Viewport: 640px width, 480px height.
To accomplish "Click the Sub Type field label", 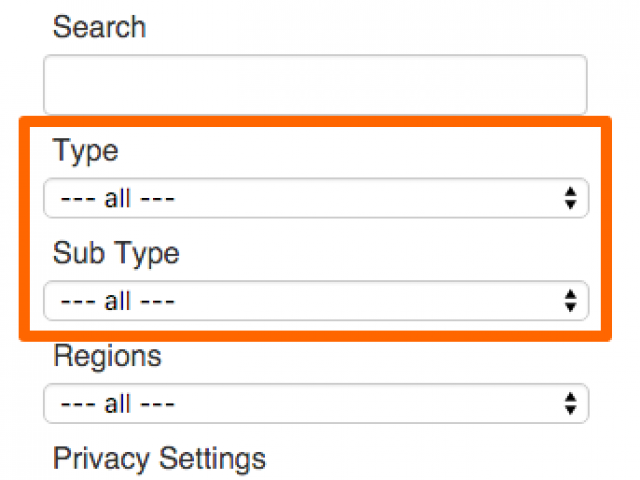I will click(116, 254).
